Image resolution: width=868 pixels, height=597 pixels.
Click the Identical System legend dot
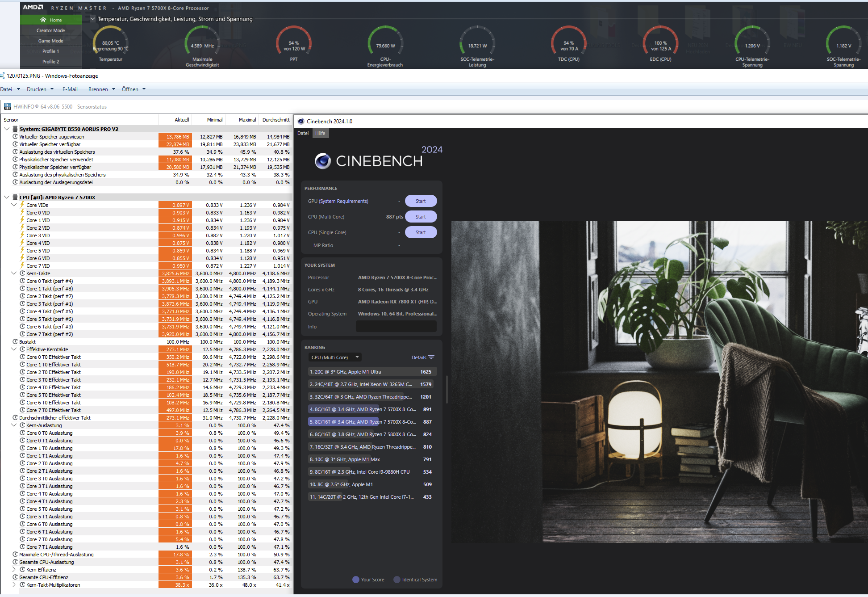tap(397, 580)
